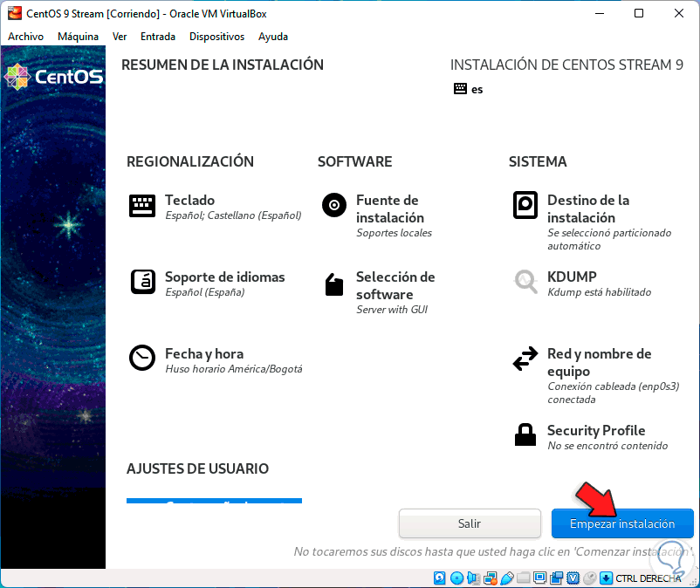Viewport: 700px width, 588px height.
Task: Click the partially visible user settings blue bar
Action: click(x=215, y=501)
